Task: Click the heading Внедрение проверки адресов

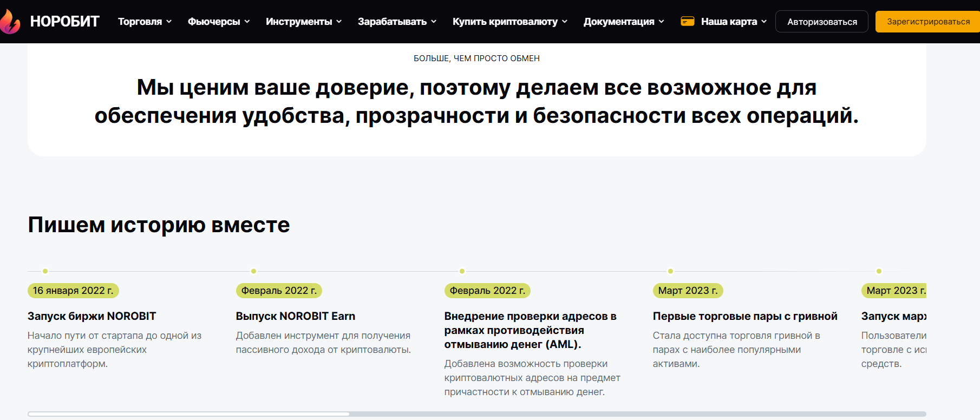Action: click(x=531, y=330)
